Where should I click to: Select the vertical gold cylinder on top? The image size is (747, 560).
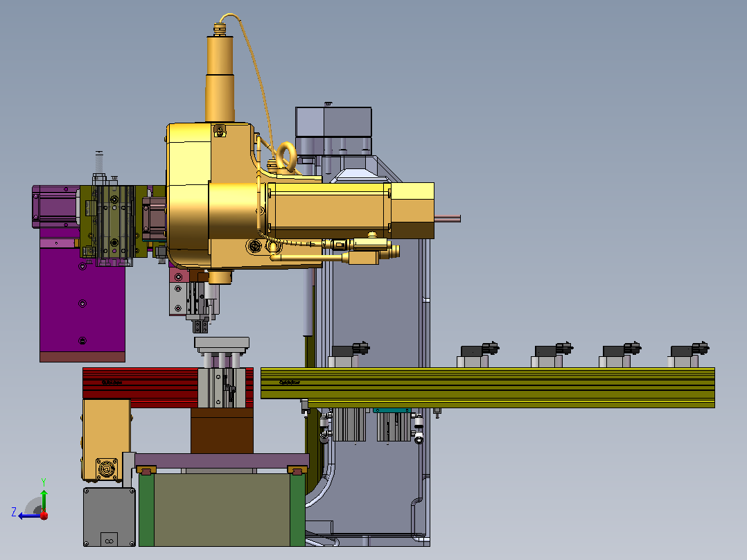(x=220, y=78)
